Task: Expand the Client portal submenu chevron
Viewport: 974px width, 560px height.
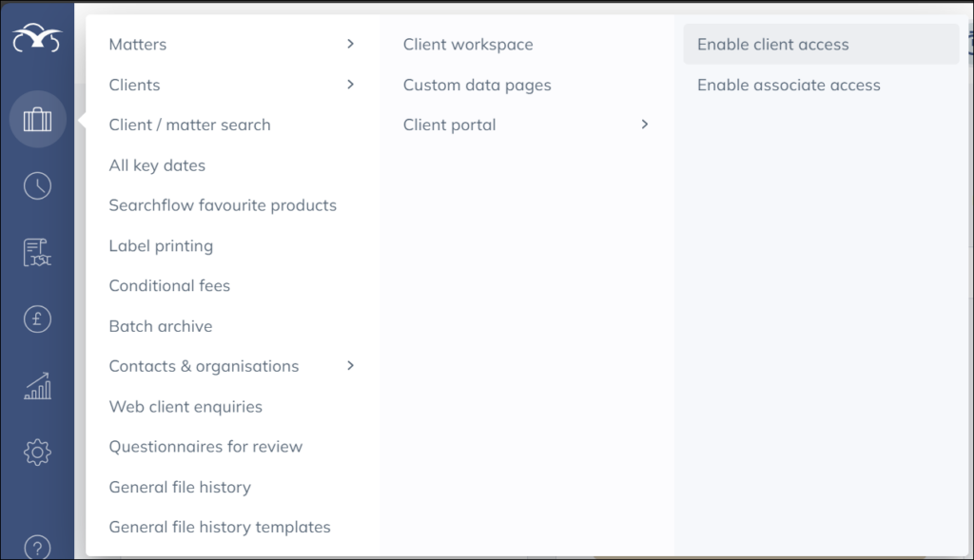Action: click(x=644, y=125)
